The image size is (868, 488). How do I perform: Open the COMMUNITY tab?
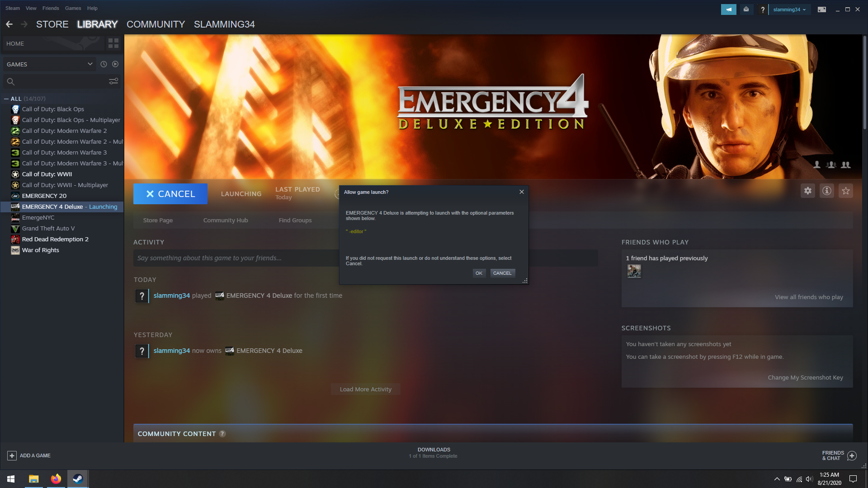(x=156, y=24)
